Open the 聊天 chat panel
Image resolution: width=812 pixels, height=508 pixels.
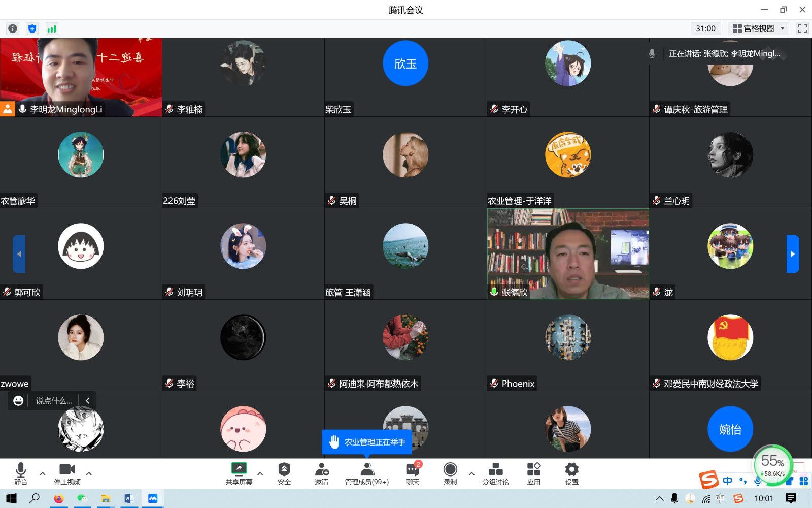click(413, 473)
